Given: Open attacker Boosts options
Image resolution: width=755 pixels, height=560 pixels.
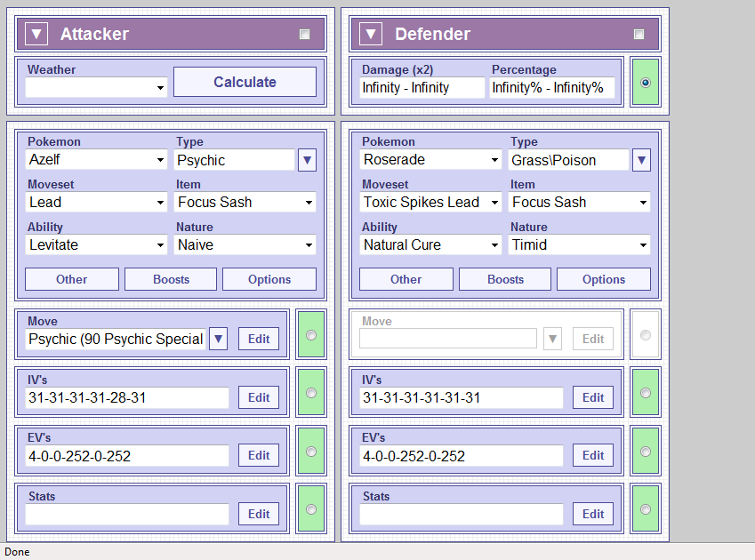Looking at the screenshot, I should 171,279.
